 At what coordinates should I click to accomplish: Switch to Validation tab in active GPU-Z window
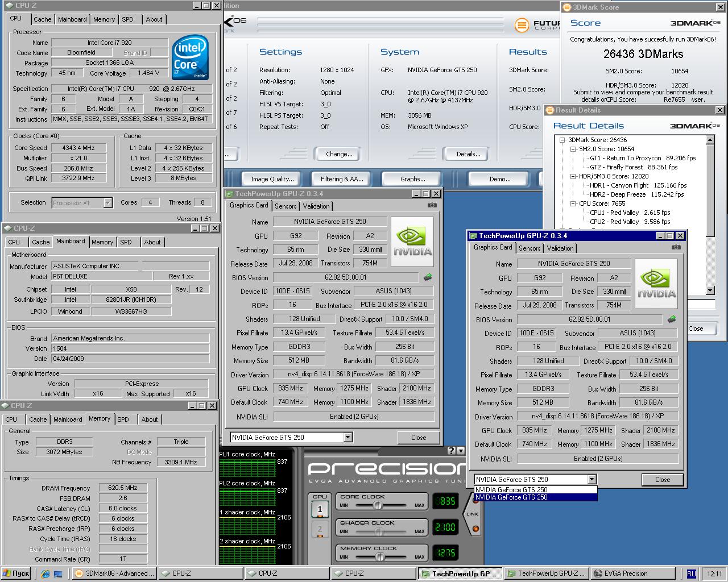click(560, 248)
